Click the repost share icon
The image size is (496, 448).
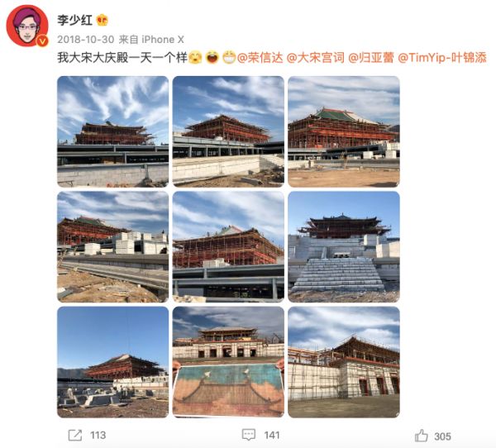tap(75, 436)
